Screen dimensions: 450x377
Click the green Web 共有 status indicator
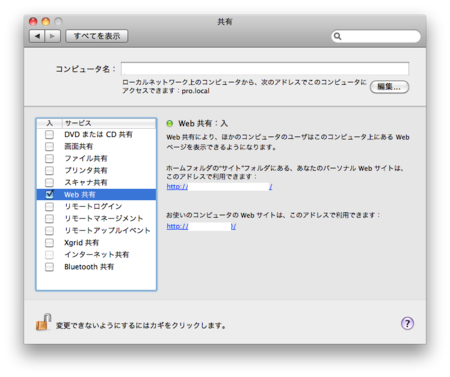[170, 123]
